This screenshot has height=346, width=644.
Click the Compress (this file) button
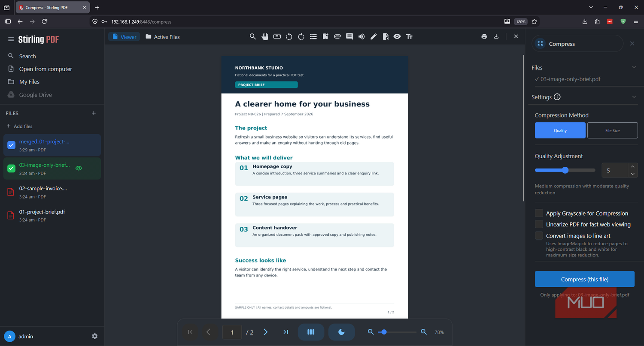coord(585,279)
